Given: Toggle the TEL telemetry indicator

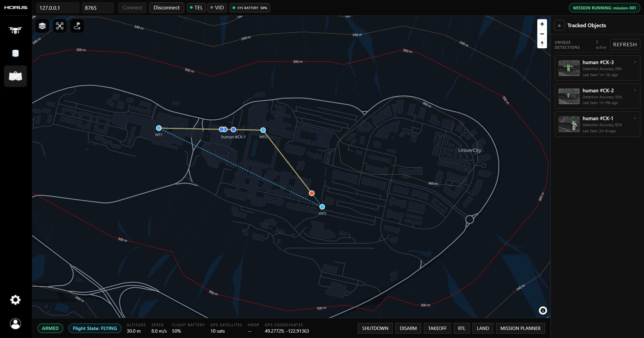Looking at the screenshot, I should click(x=196, y=7).
